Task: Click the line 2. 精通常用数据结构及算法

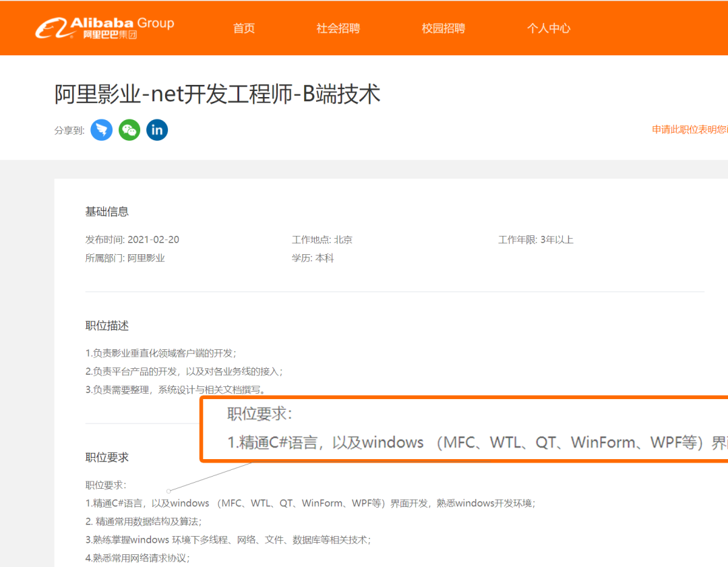Action: (x=144, y=521)
